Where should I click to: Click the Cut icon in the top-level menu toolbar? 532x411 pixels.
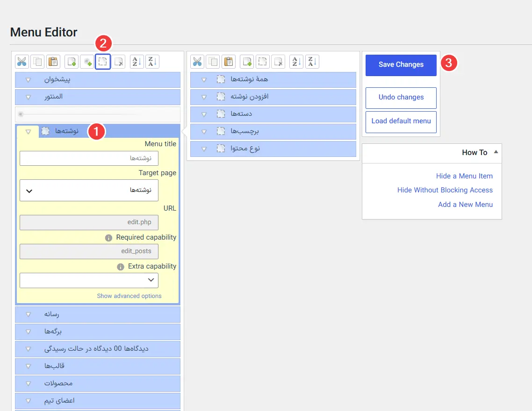[x=22, y=62]
